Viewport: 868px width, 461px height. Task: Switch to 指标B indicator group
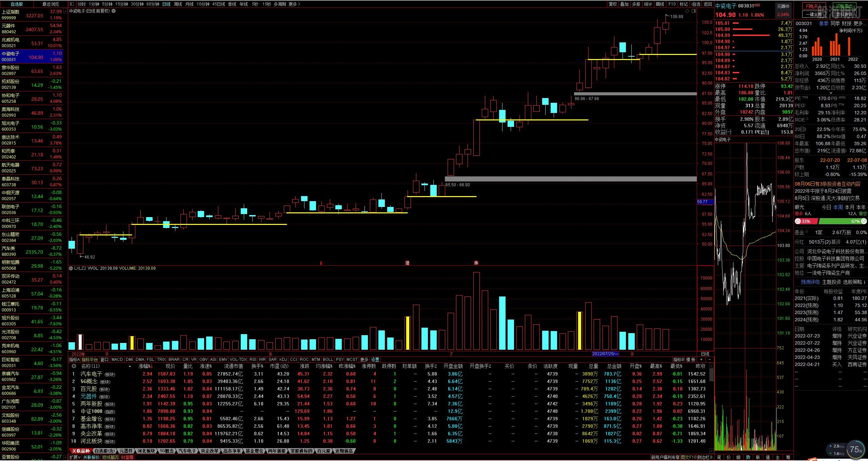click(x=679, y=360)
